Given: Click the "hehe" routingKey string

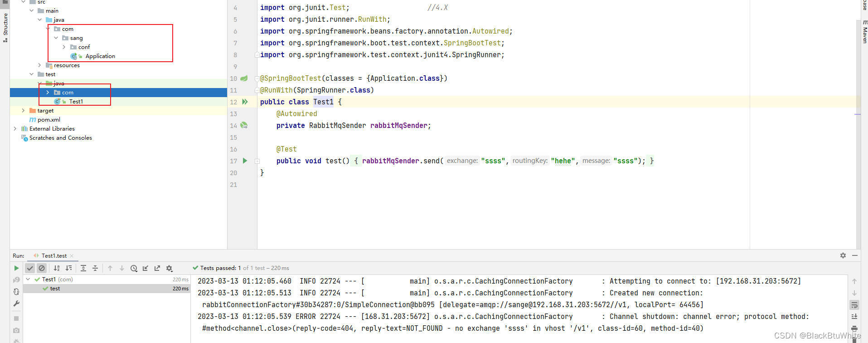Looking at the screenshot, I should pyautogui.click(x=563, y=161).
